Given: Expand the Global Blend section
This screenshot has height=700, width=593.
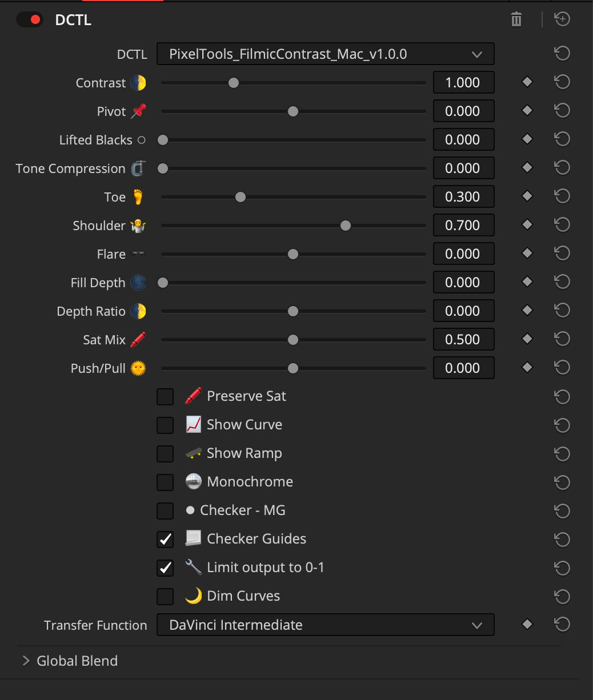Looking at the screenshot, I should (26, 661).
